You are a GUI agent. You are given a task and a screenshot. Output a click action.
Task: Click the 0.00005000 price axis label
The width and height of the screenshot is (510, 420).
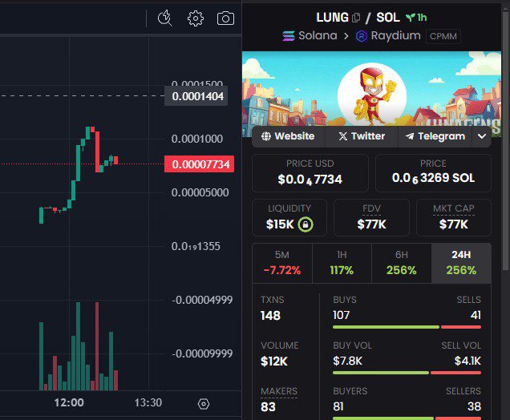tap(200, 192)
